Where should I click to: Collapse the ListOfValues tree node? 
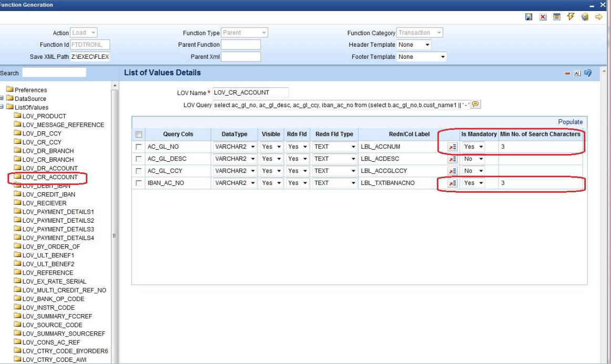click(2, 107)
